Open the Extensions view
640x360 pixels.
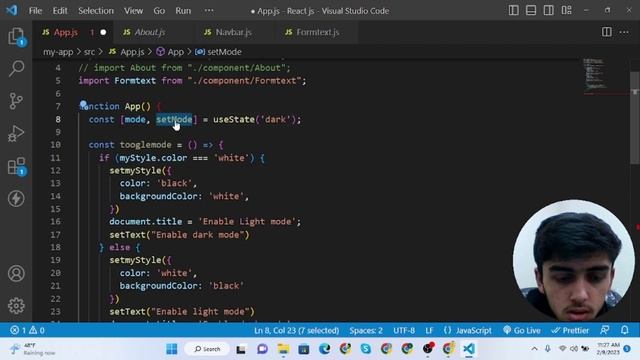pos(16,166)
